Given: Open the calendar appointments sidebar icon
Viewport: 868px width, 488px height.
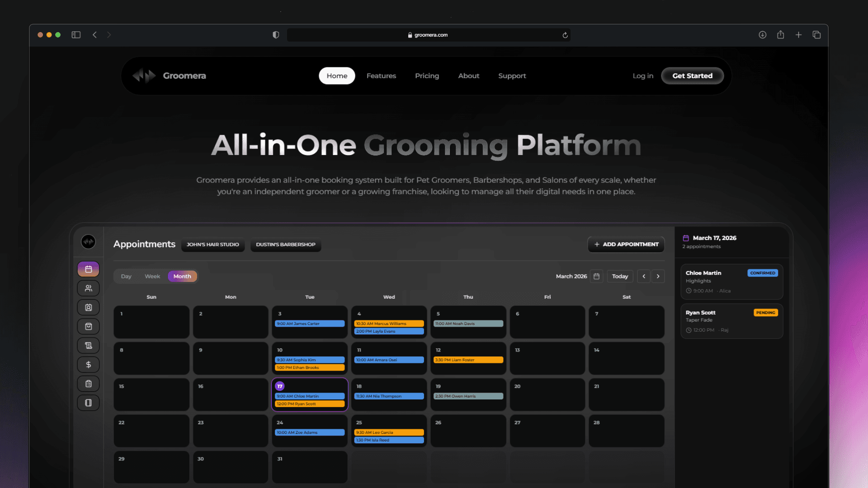Looking at the screenshot, I should pos(89,269).
